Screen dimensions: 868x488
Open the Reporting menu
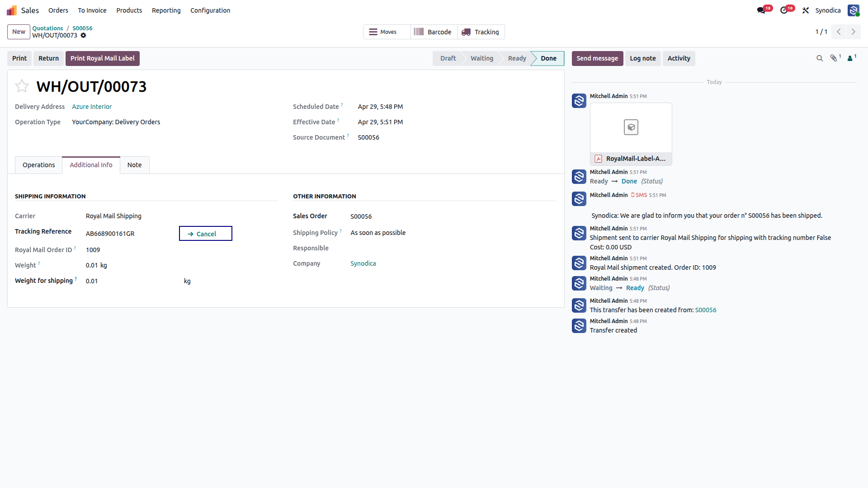(x=166, y=10)
